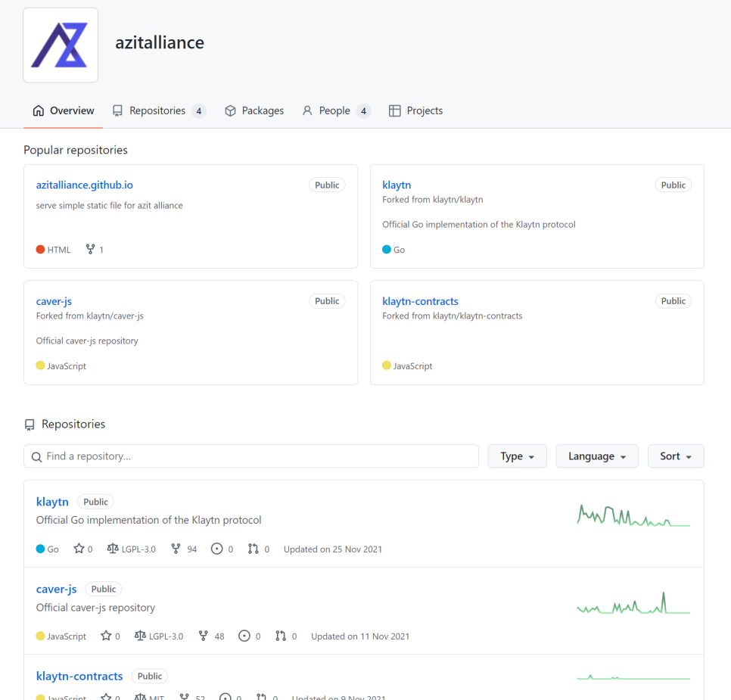Screen dimensions: 731x700
Task: Open the Sort dropdown
Action: pyautogui.click(x=676, y=456)
